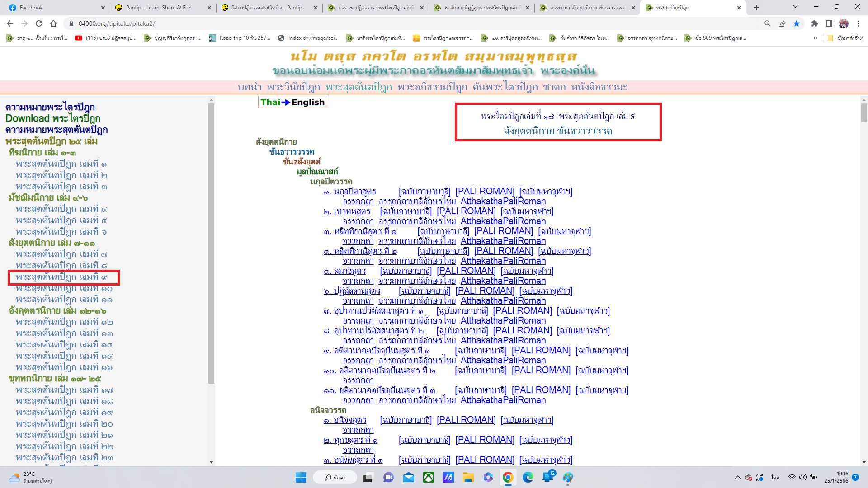Click the home page icon
Image resolution: width=868 pixels, height=488 pixels.
53,23
